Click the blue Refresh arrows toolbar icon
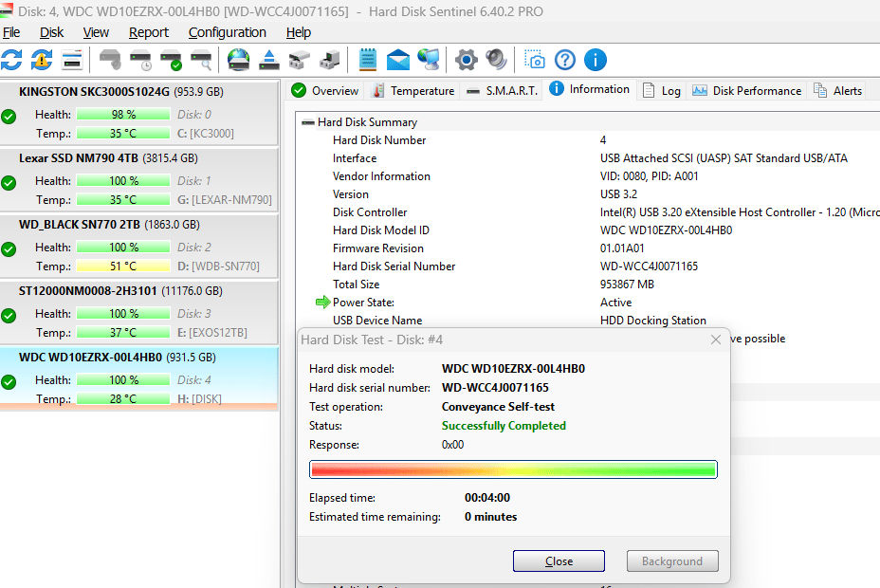This screenshot has width=880, height=588. click(11, 60)
